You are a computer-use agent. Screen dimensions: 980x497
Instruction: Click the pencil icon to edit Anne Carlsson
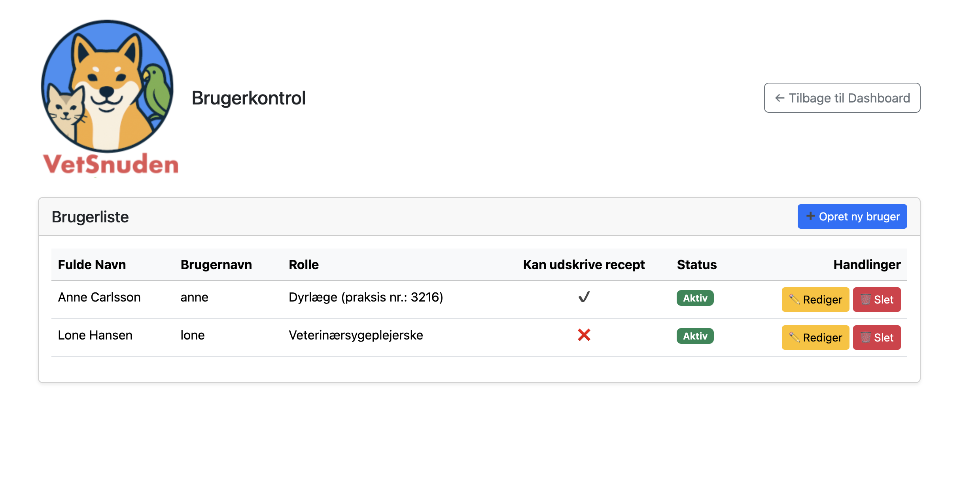[795, 300]
